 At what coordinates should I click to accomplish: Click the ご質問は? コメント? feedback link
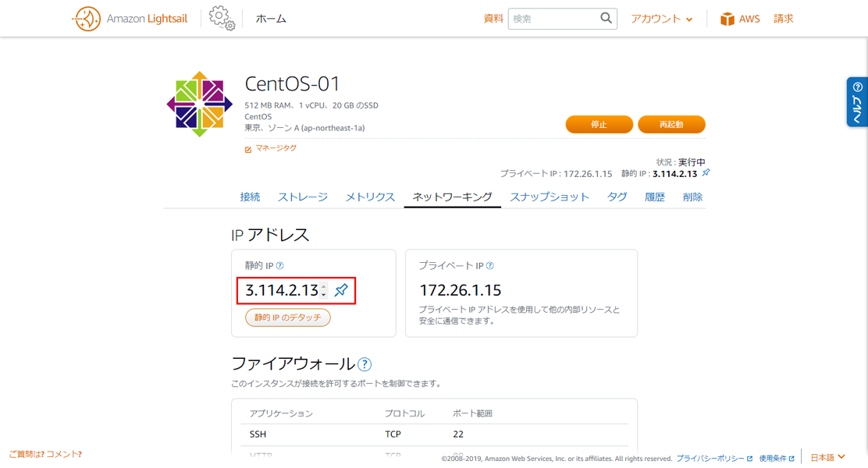click(45, 454)
